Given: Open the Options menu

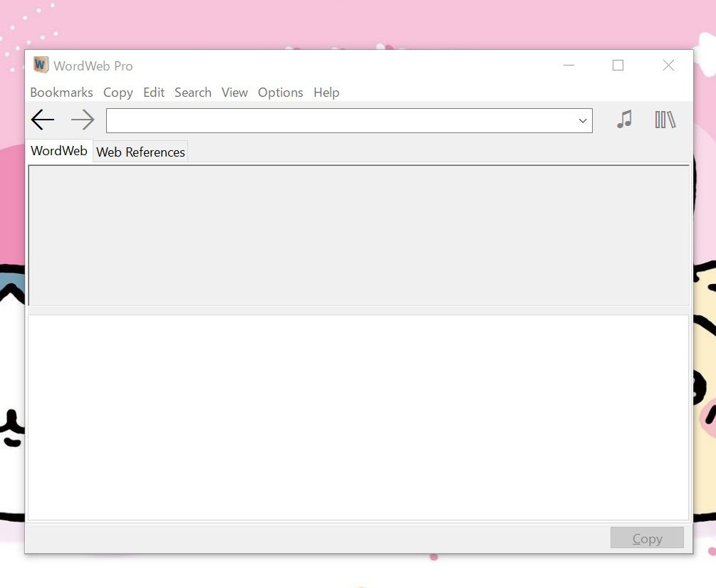Looking at the screenshot, I should [281, 93].
